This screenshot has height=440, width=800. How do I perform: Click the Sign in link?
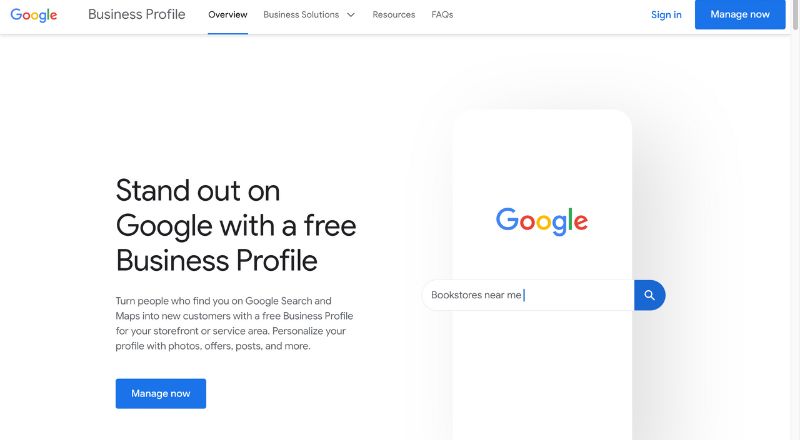pyautogui.click(x=666, y=15)
